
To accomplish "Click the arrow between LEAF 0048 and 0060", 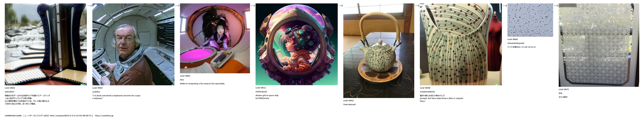I will pos(504,5).
